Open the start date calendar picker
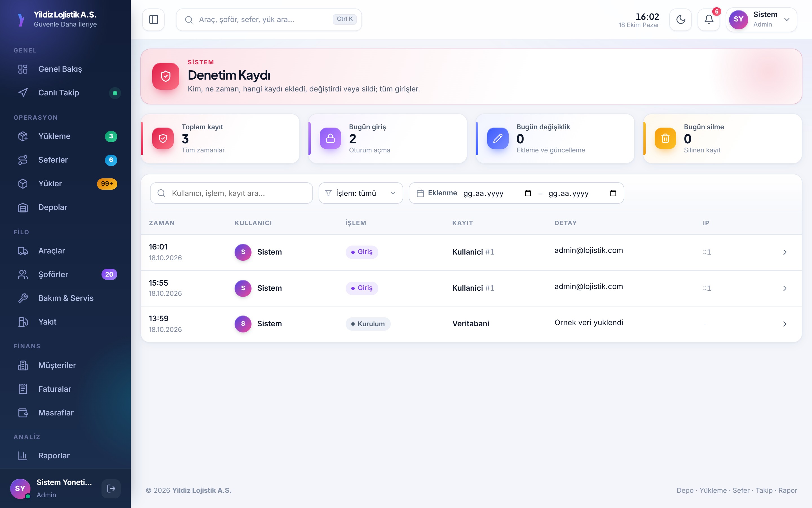The height and width of the screenshot is (508, 812). pyautogui.click(x=528, y=193)
